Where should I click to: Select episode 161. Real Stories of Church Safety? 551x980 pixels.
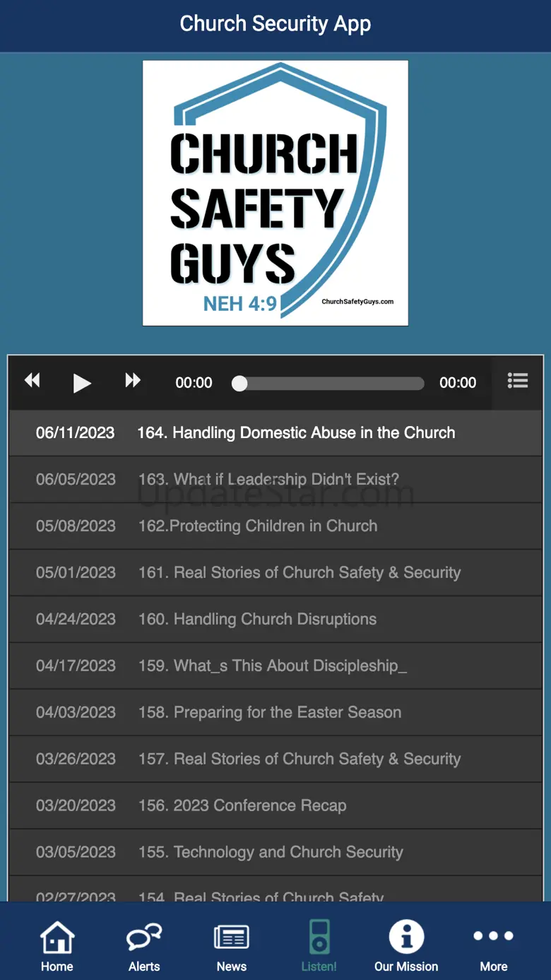tap(275, 572)
